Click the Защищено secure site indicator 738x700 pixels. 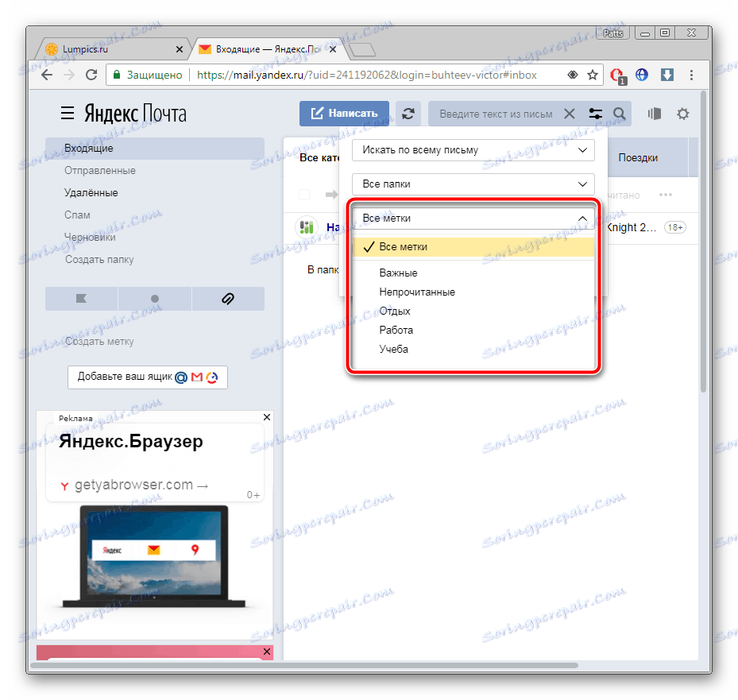(147, 75)
